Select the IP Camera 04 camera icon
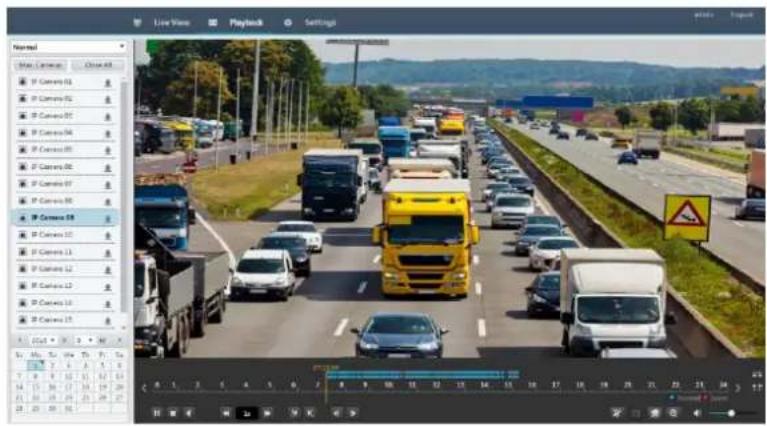Viewport: 767px width, 426px height. click(x=23, y=133)
